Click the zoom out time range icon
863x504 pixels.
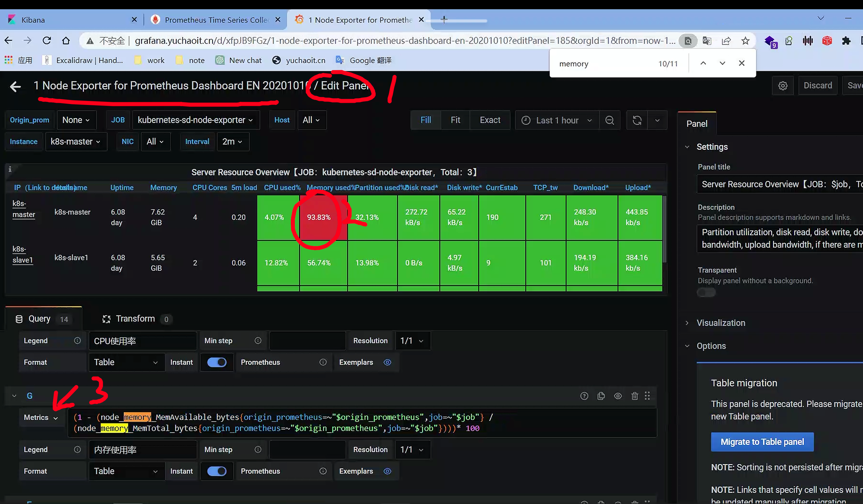[x=609, y=120]
